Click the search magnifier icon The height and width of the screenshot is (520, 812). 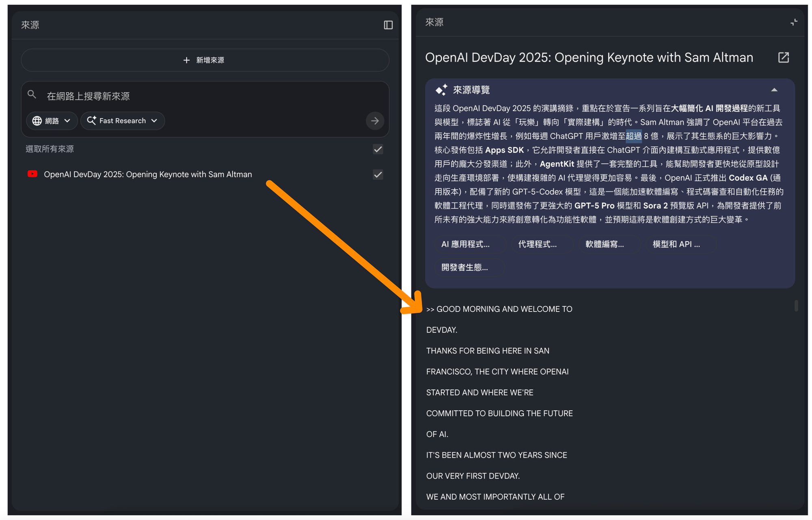[32, 95]
